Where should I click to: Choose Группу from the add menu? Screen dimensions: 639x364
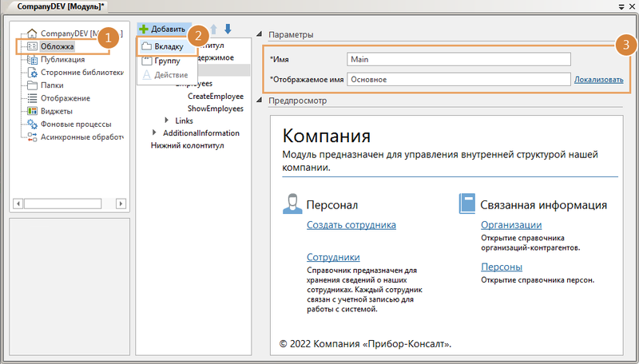167,61
